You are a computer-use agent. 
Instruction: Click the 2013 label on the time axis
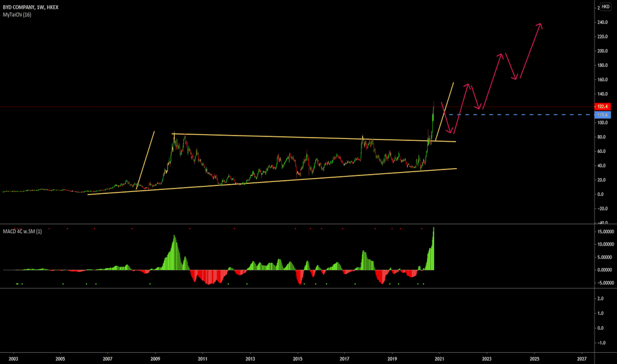click(250, 359)
